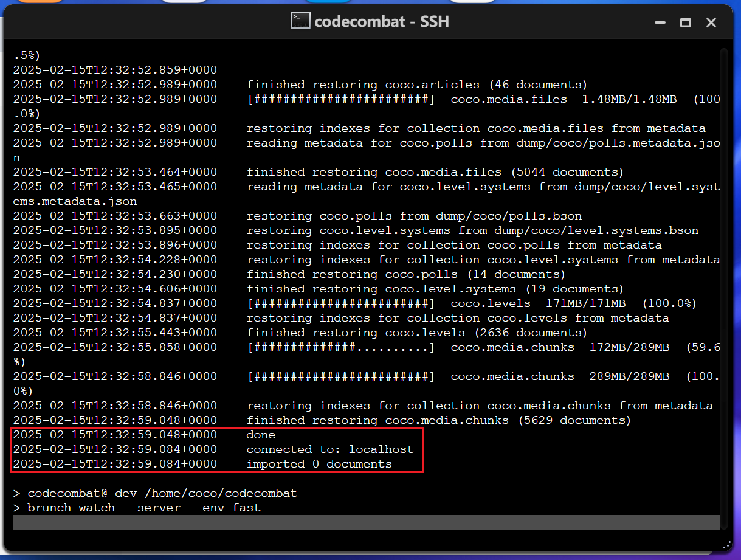The width and height of the screenshot is (741, 560).
Task: Click 'finished restoring coco.polls (14 documents)'
Action: click(406, 274)
